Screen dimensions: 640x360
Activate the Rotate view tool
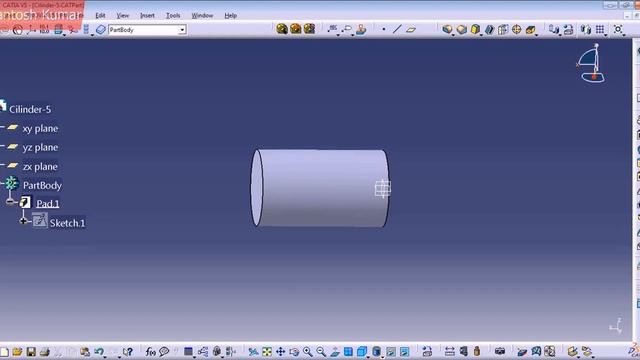[294, 351]
